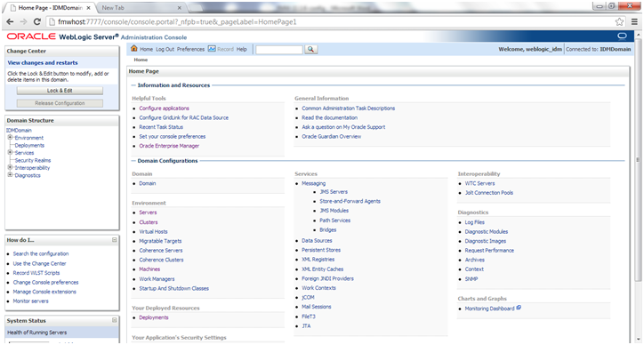This screenshot has width=644, height=345.
Task: Click Read the documentation link
Action: 329,118
